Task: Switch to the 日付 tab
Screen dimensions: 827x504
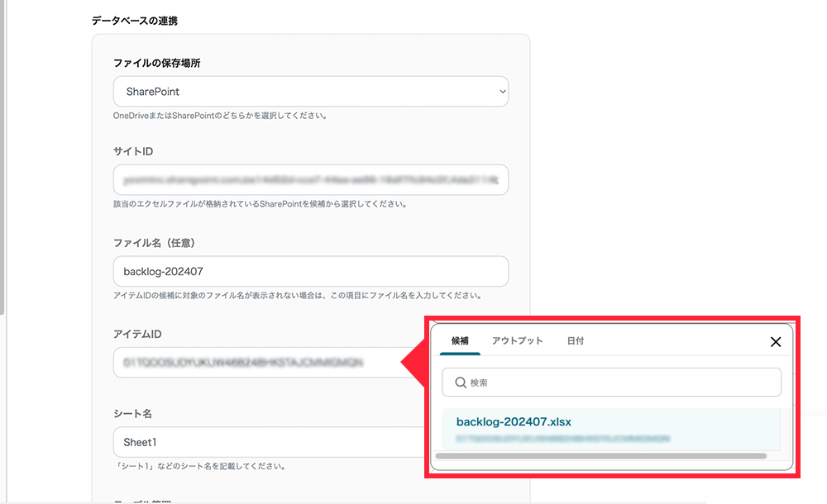Action: coord(576,340)
